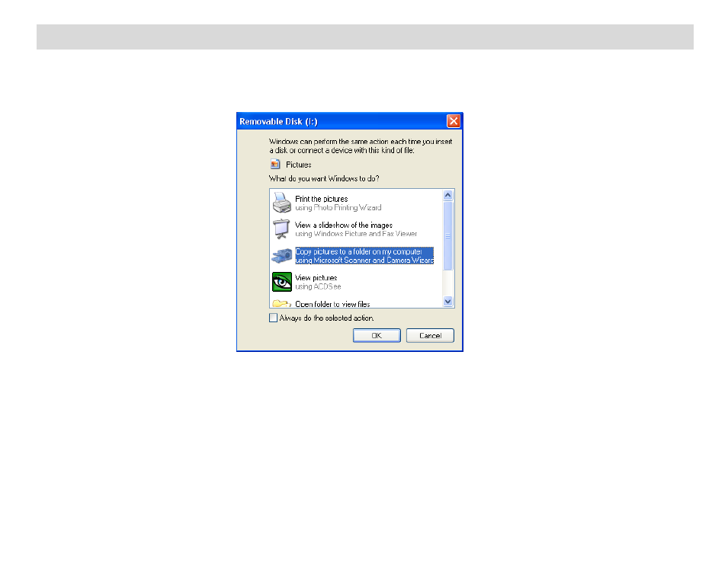This screenshot has height=582, width=728.
Task: Click the action list scrollbar thumb
Action: click(448, 235)
